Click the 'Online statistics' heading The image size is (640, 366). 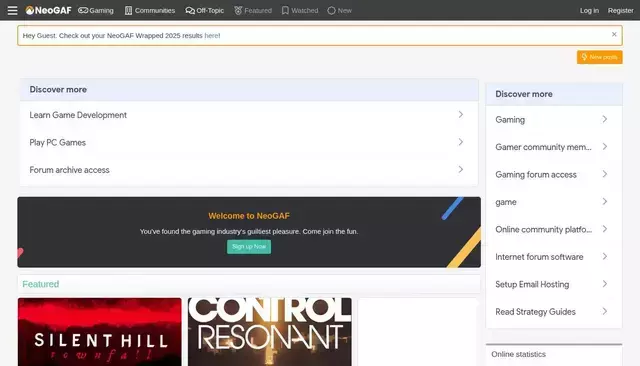[518, 354]
